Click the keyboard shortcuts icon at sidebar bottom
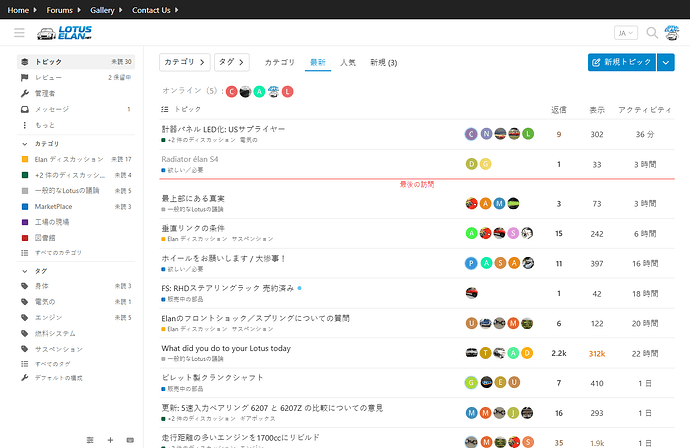 130,440
